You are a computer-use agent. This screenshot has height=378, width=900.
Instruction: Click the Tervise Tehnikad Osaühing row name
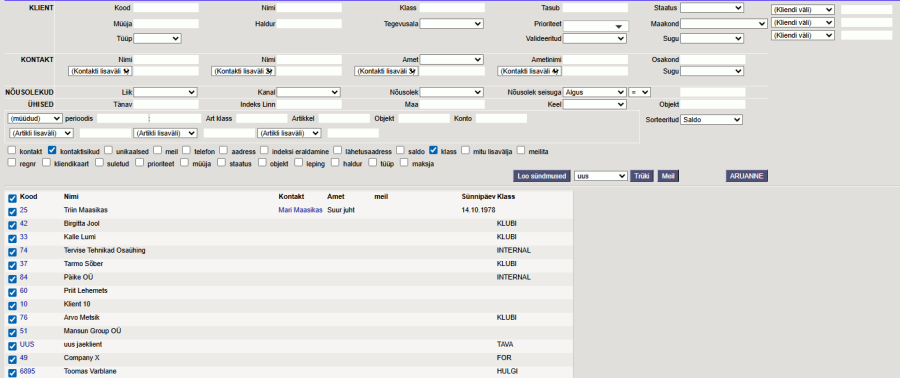click(104, 251)
